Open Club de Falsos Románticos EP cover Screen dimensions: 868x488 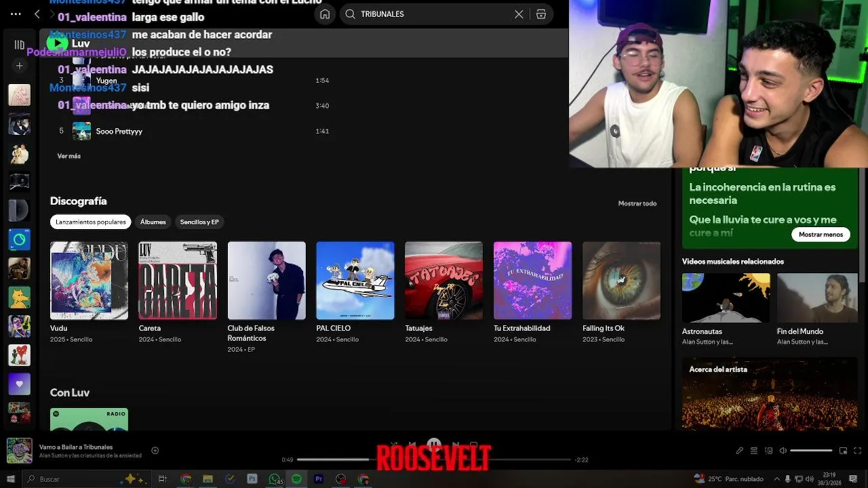click(x=267, y=281)
